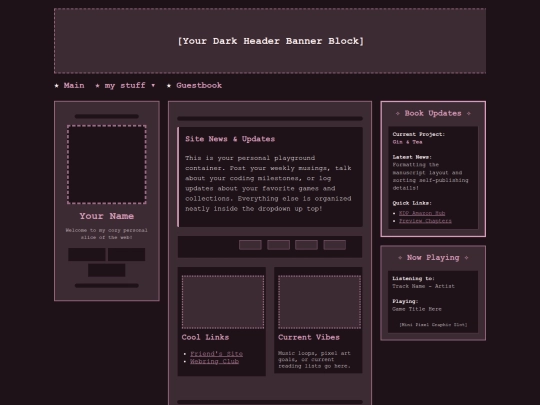Click the 'Quick Links:' label
The height and width of the screenshot is (405, 540).
click(x=412, y=203)
